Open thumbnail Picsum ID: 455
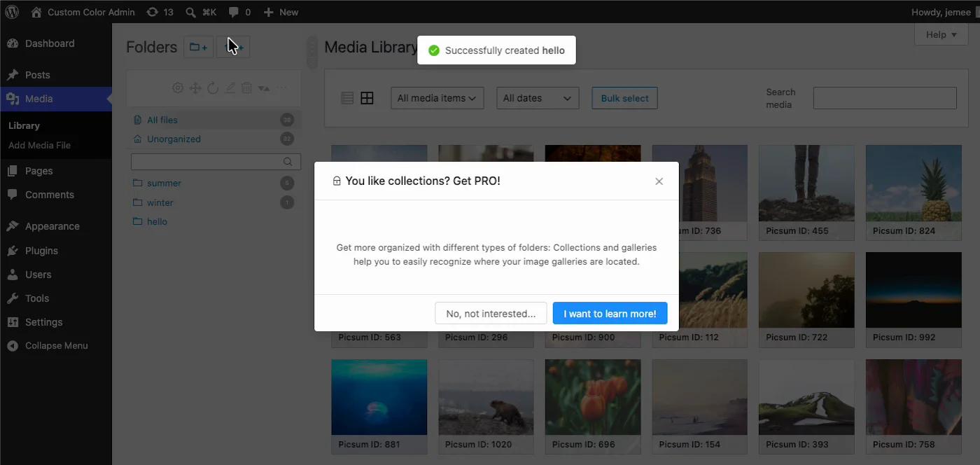980x465 pixels. (806, 193)
